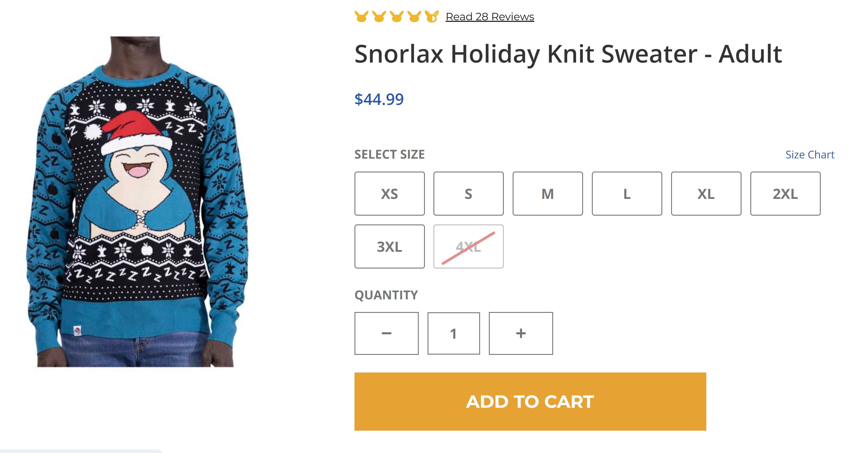Pick the 3XL size option
The width and height of the screenshot is (868, 453).
click(389, 246)
